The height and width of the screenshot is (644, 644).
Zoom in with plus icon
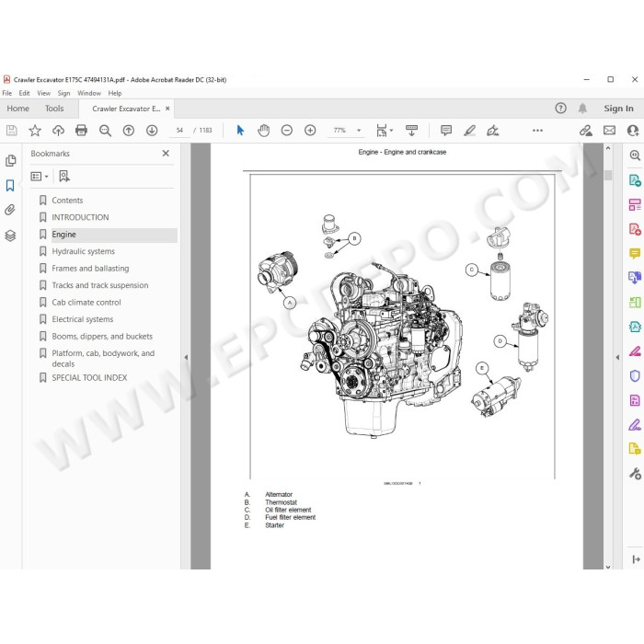pos(310,131)
